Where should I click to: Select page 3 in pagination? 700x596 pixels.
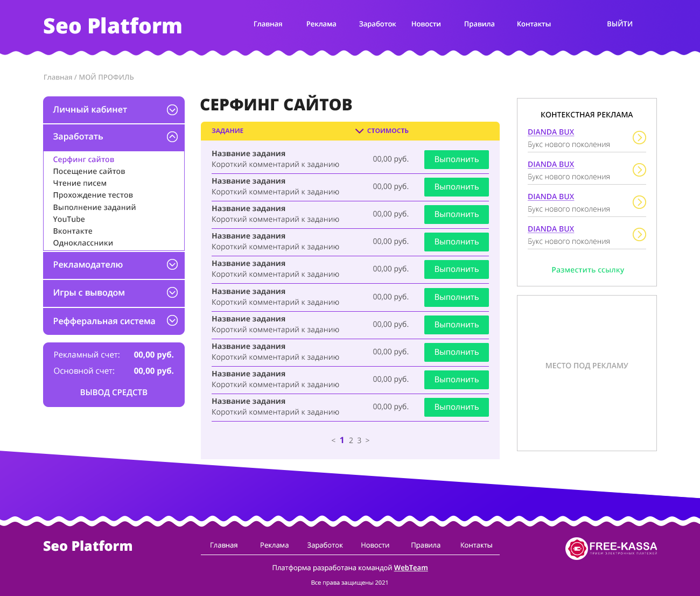(359, 440)
